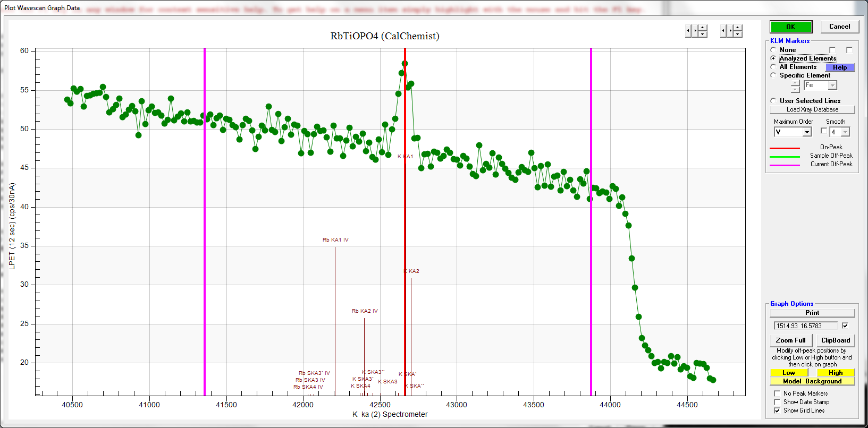Image resolution: width=868 pixels, height=428 pixels.
Task: Click up arrow in first arrow button group
Action: click(x=703, y=28)
